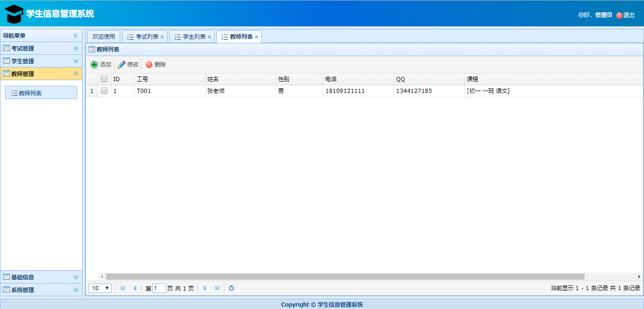
Task: Click the 系统管理 panel icon
Action: [x=7, y=290]
